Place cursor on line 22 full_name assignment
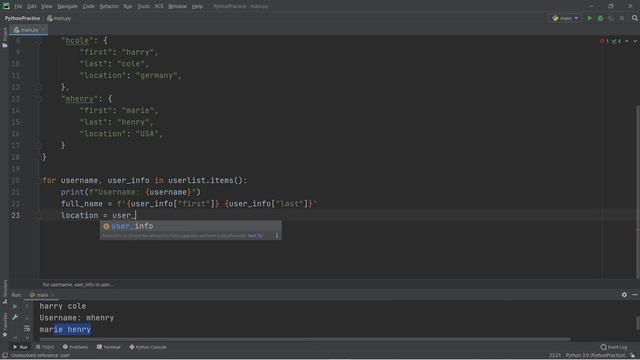The width and height of the screenshot is (640, 360). (x=189, y=204)
